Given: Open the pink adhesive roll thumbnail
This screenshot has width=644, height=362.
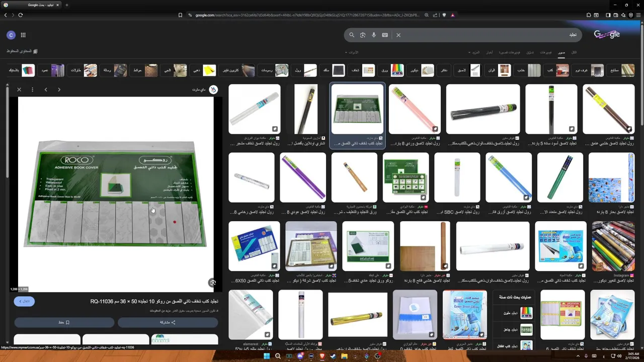Looking at the screenshot, I should click(415, 109).
